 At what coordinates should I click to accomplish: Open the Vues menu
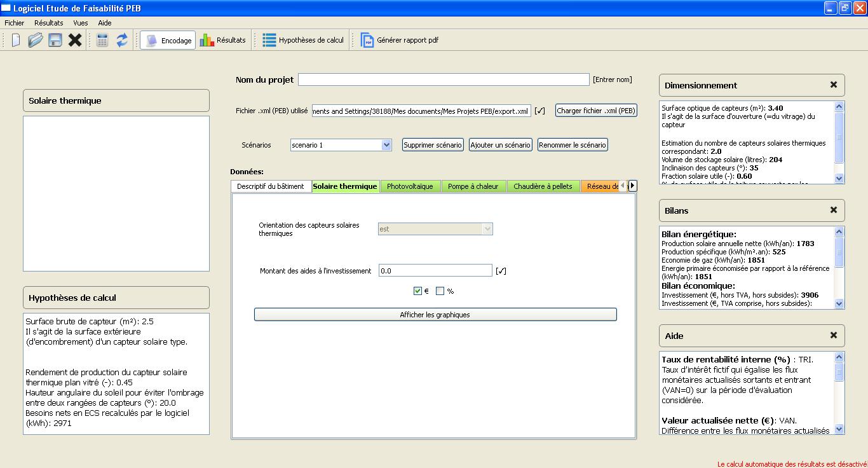tap(81, 23)
